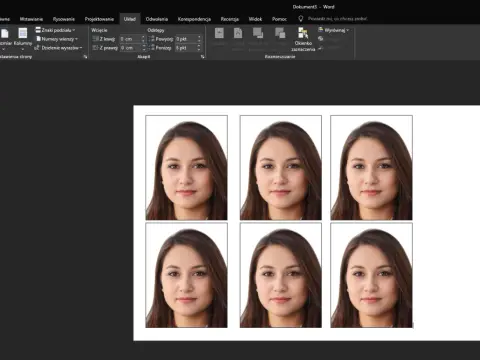Adjust spacing after using stepper
Viewport: 480px width, 360px height.
pyautogui.click(x=199, y=48)
